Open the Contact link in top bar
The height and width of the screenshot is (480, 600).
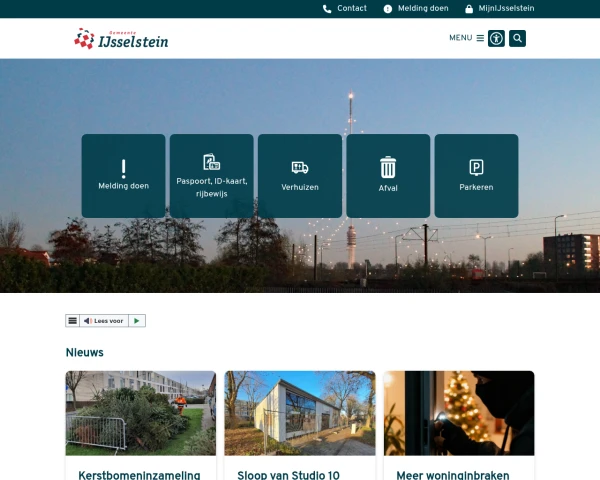pyautogui.click(x=352, y=8)
